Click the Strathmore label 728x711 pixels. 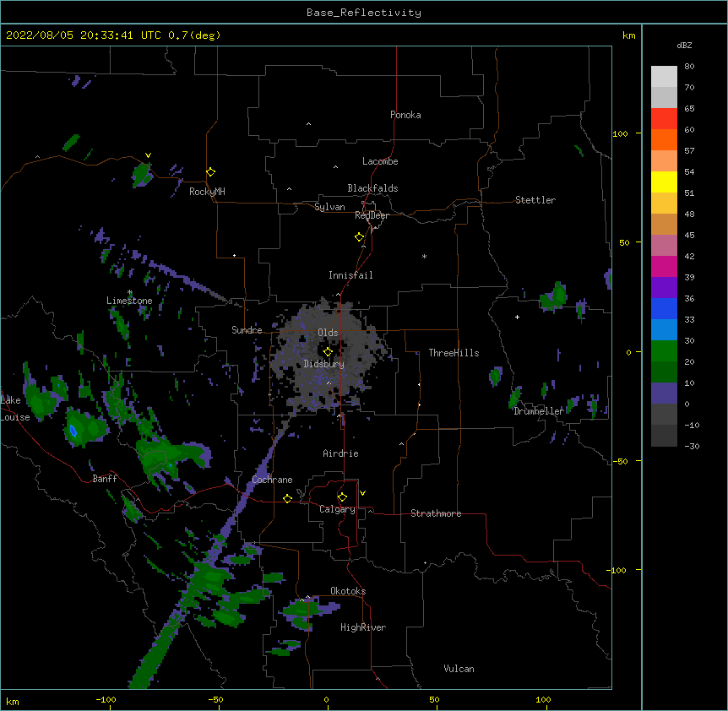click(x=436, y=513)
